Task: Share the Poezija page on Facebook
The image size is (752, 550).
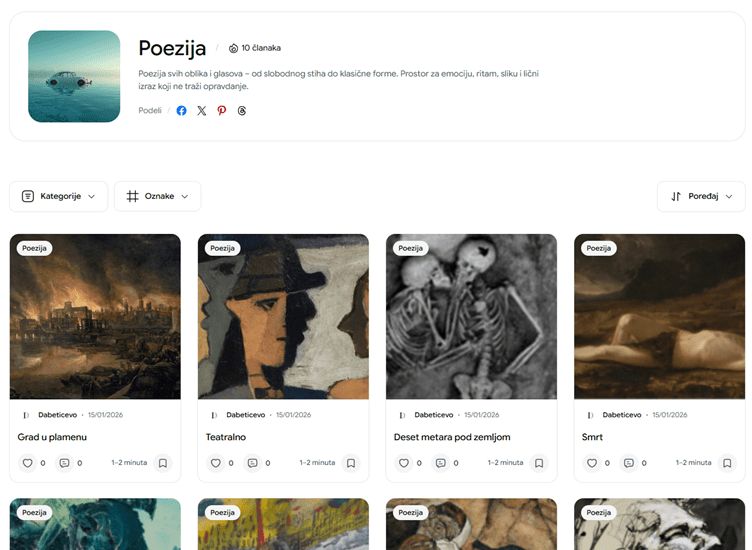Action: (181, 111)
